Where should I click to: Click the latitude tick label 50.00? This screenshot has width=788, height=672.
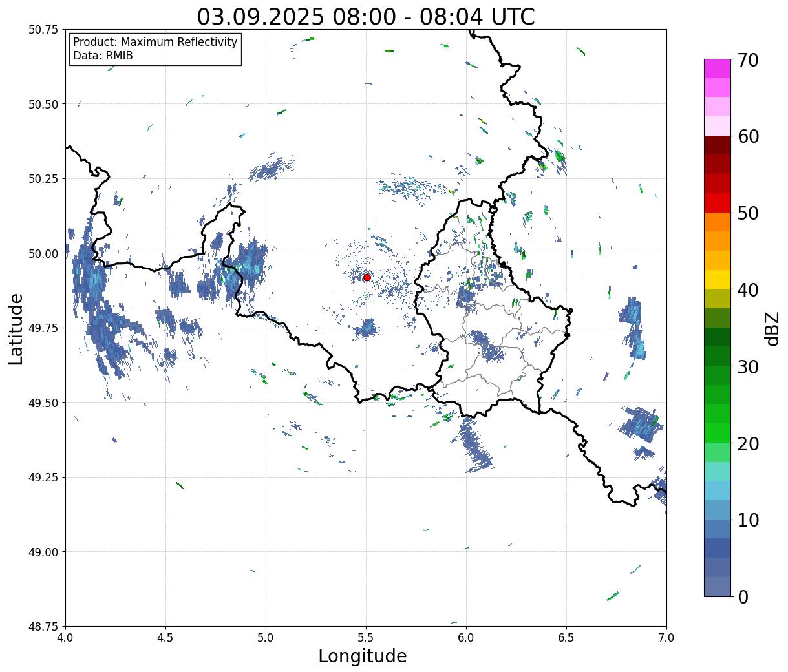tap(43, 253)
